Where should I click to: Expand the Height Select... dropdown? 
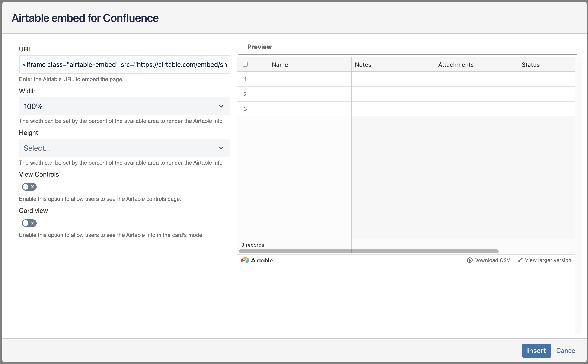125,148
